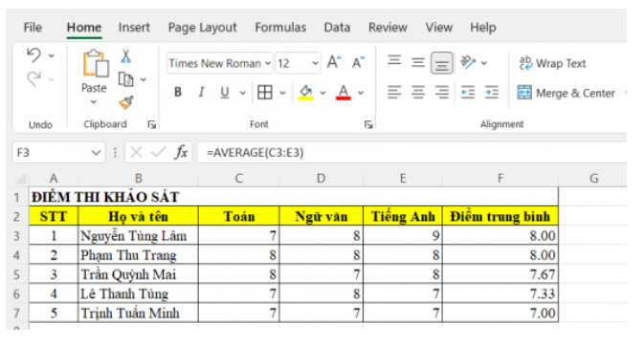Click the Paste clipboard icon
Viewport: 644px width, 345px height.
[x=96, y=63]
